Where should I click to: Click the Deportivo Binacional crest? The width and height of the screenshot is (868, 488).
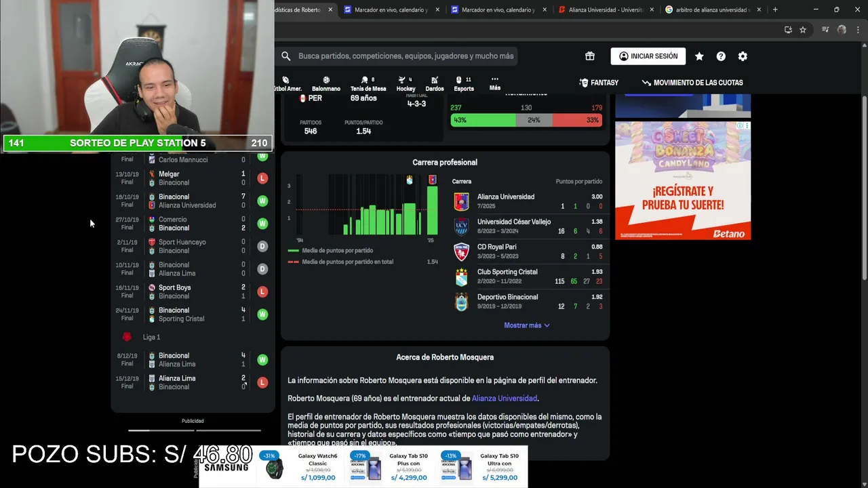click(461, 302)
